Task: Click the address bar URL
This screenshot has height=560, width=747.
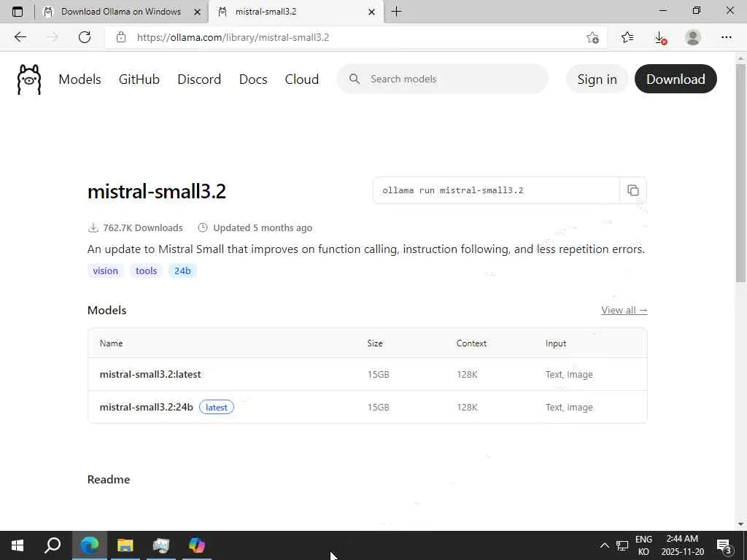Action: click(x=233, y=37)
